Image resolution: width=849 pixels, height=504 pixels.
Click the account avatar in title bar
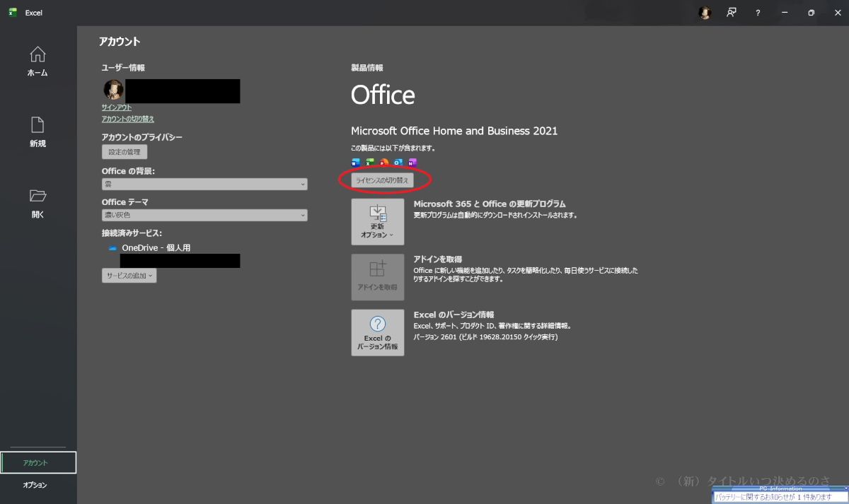tap(705, 13)
